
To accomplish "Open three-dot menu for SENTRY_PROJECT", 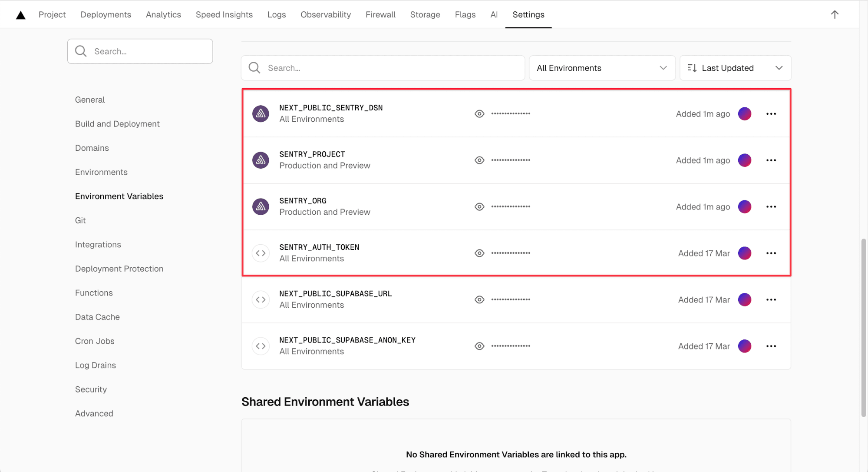I will pyautogui.click(x=771, y=160).
